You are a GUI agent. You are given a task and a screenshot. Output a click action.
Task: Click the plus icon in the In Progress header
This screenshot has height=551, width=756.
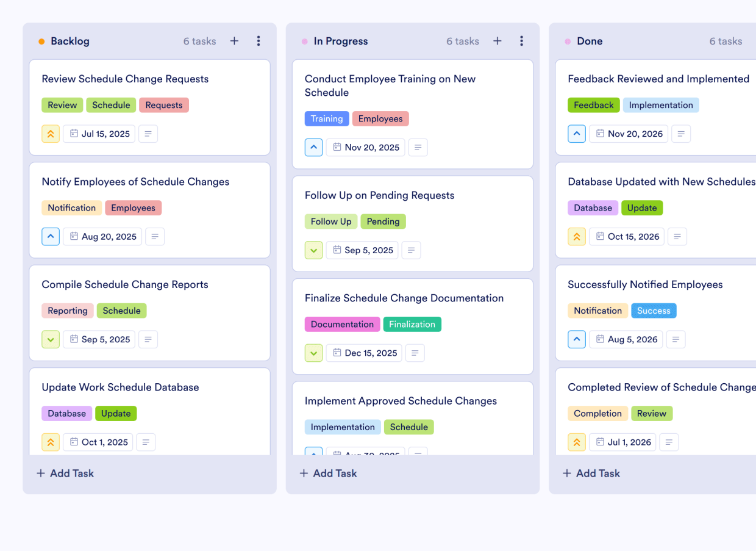[x=497, y=41]
